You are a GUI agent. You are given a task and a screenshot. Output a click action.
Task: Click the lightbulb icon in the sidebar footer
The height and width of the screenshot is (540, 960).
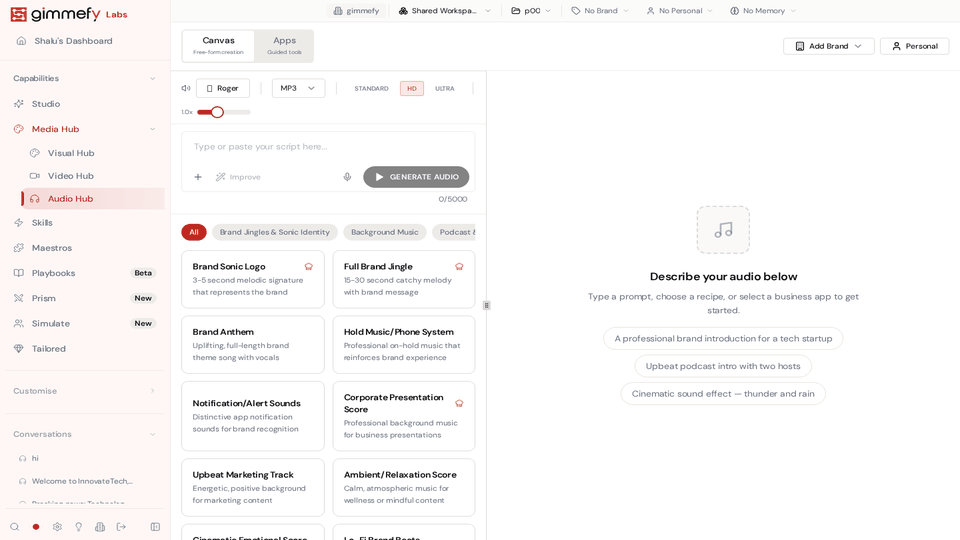click(x=79, y=527)
